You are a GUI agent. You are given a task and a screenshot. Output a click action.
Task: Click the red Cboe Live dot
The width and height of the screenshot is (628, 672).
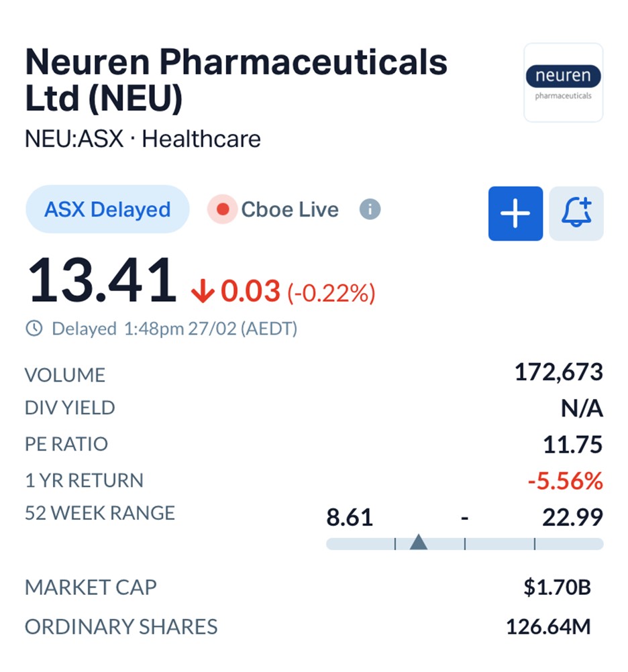223,210
